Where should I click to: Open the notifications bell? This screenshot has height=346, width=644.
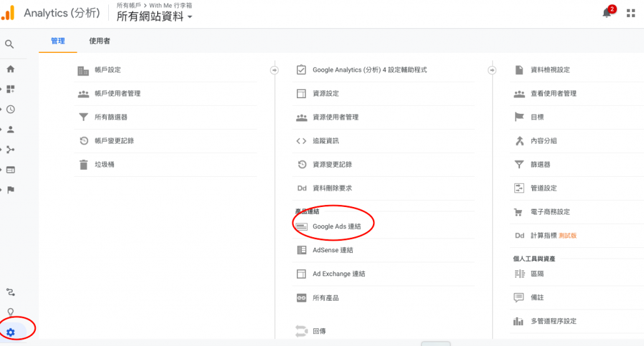607,13
